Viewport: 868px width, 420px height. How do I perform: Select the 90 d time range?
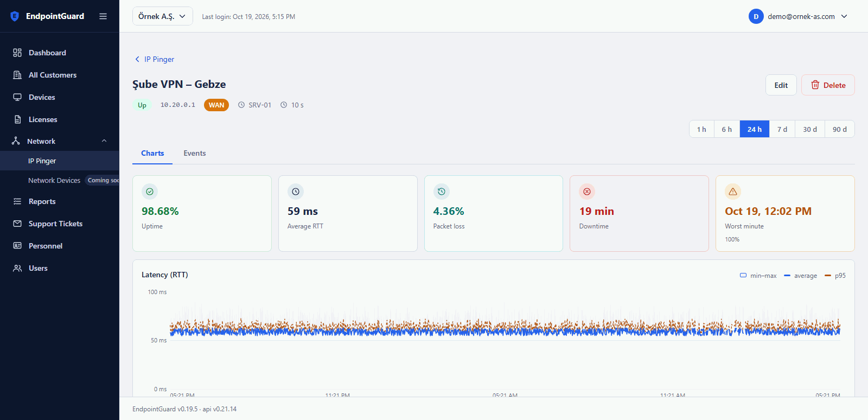click(840, 129)
